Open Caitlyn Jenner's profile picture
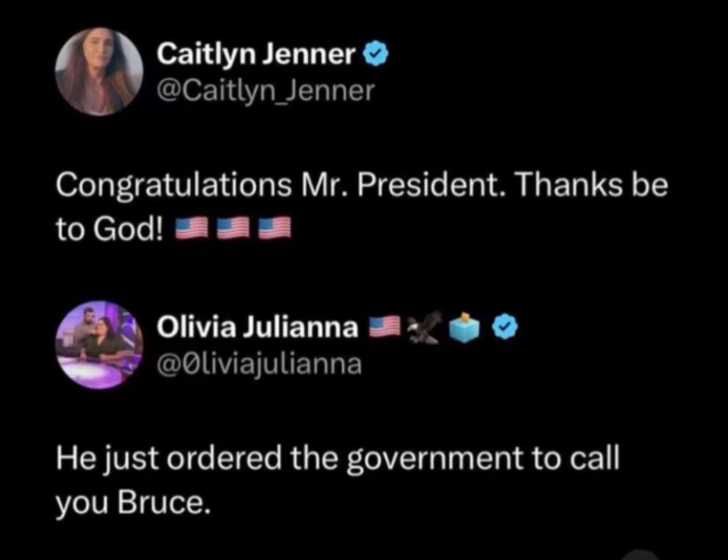The width and height of the screenshot is (728, 560). pos(100,72)
